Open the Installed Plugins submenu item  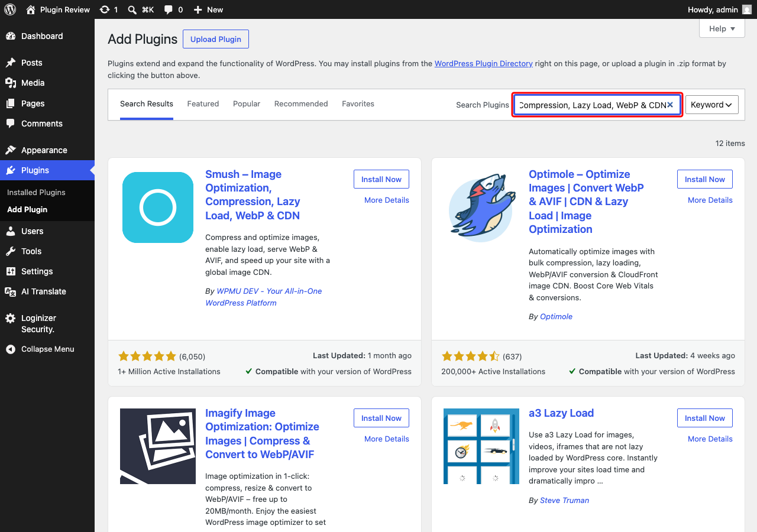point(36,193)
